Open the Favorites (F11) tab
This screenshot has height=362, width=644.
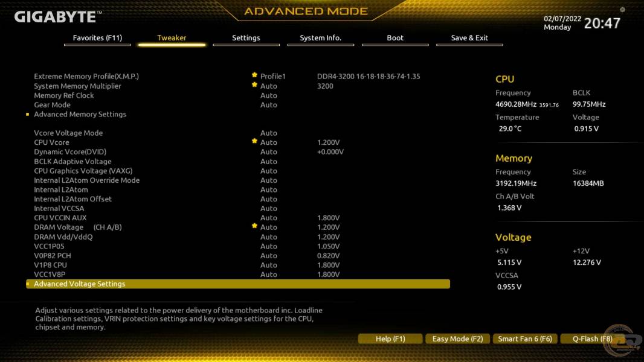point(97,38)
